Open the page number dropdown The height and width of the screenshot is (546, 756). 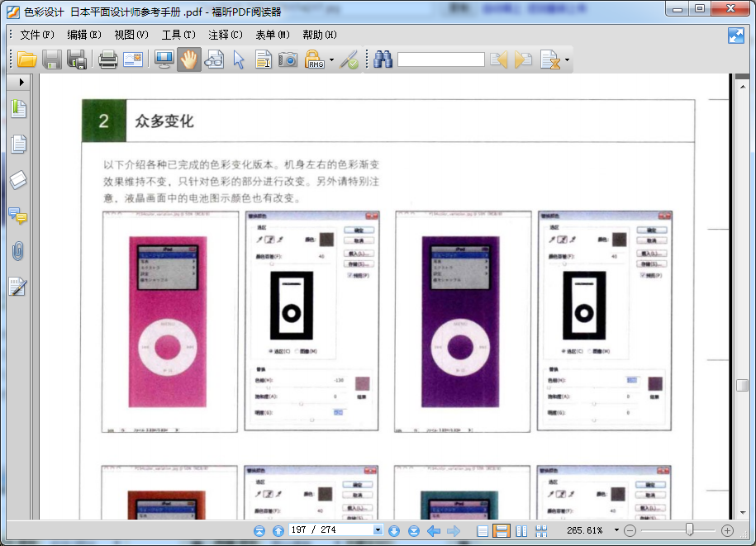coord(378,530)
